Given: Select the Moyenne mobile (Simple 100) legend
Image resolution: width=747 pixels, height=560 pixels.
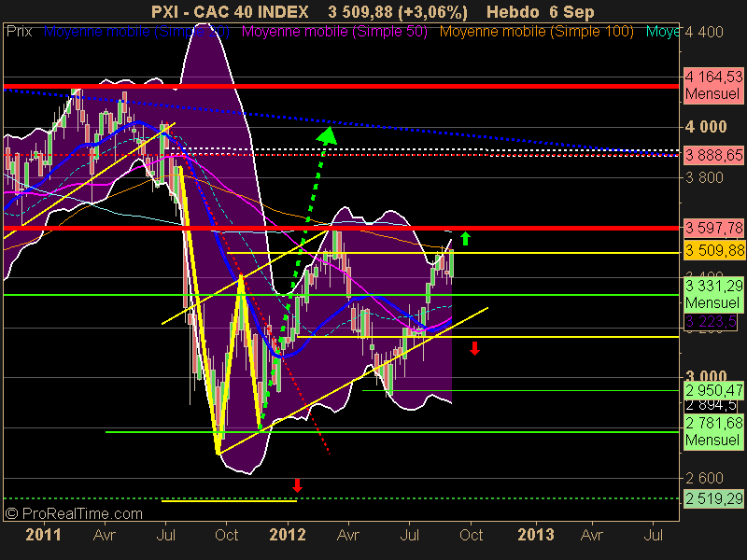Looking at the screenshot, I should click(x=537, y=32).
